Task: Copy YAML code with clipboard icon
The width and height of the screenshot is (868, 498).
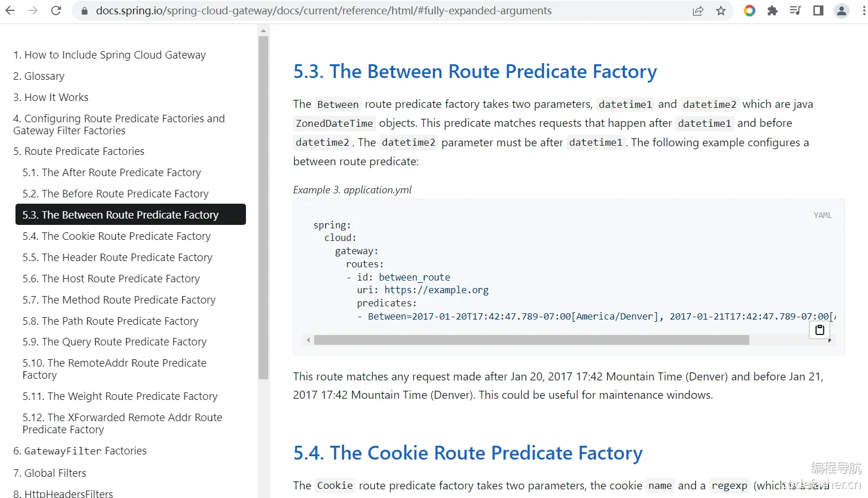Action: coord(820,330)
